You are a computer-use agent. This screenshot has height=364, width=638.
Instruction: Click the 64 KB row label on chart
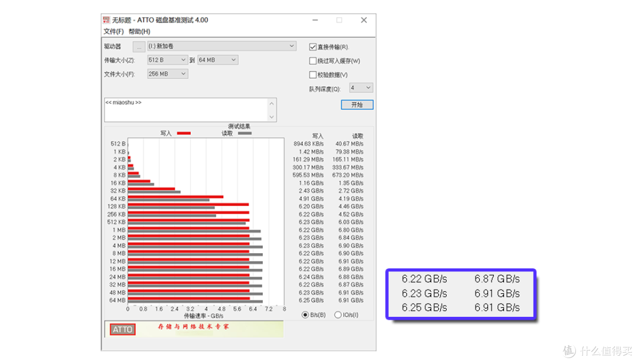coord(118,199)
